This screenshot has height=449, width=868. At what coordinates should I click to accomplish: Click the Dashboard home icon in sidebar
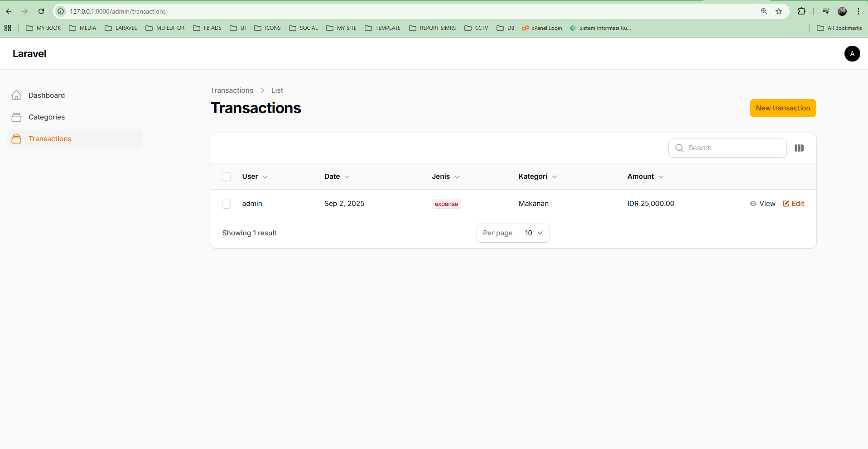pos(16,95)
